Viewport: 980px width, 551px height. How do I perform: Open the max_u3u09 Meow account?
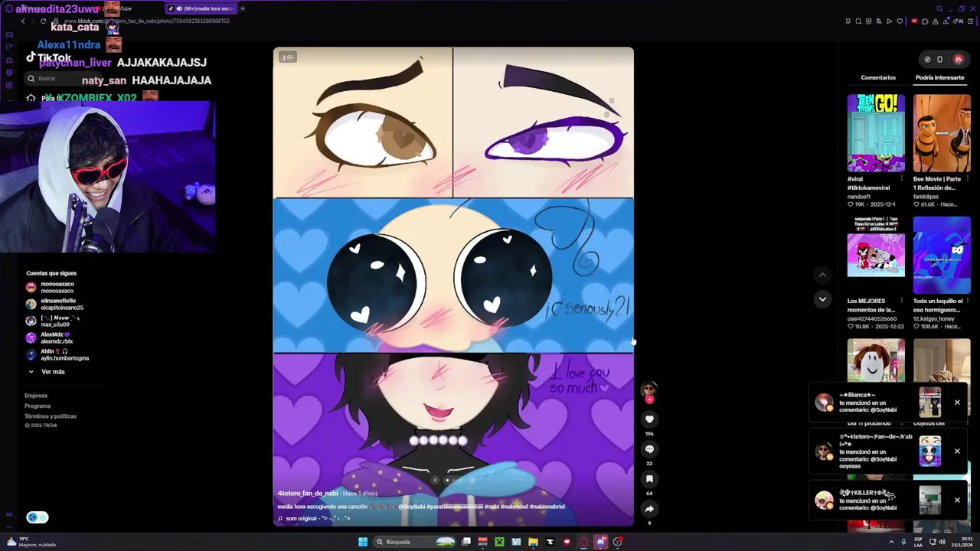[x=53, y=321]
